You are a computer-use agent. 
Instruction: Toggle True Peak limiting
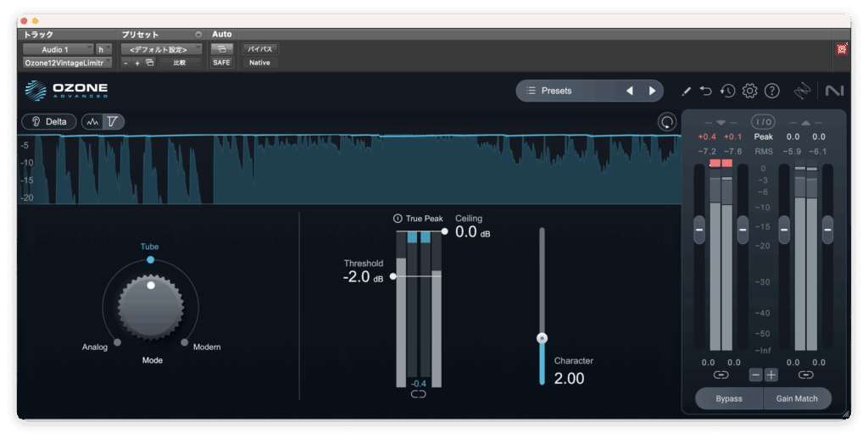pos(398,219)
